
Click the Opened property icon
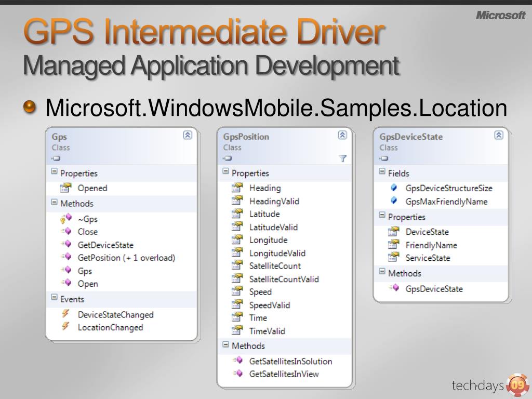[66, 188]
